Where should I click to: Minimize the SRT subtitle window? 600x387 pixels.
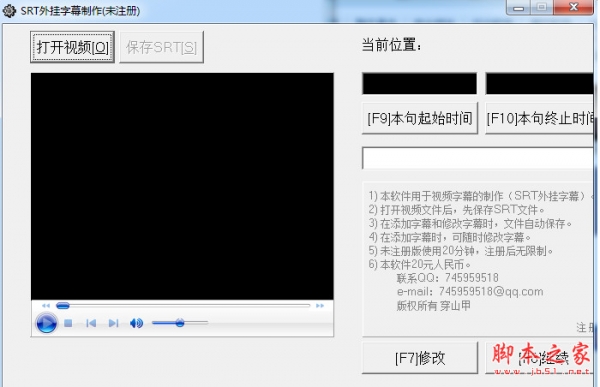(x=518, y=7)
